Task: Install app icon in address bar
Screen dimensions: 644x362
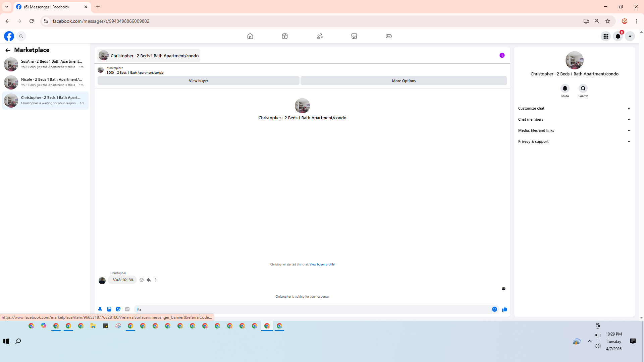Action: pyautogui.click(x=586, y=21)
